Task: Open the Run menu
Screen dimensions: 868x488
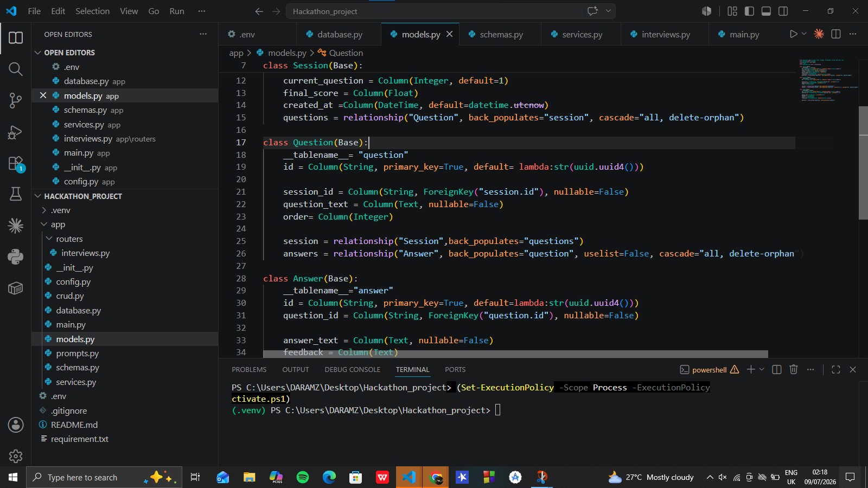Action: pyautogui.click(x=177, y=11)
